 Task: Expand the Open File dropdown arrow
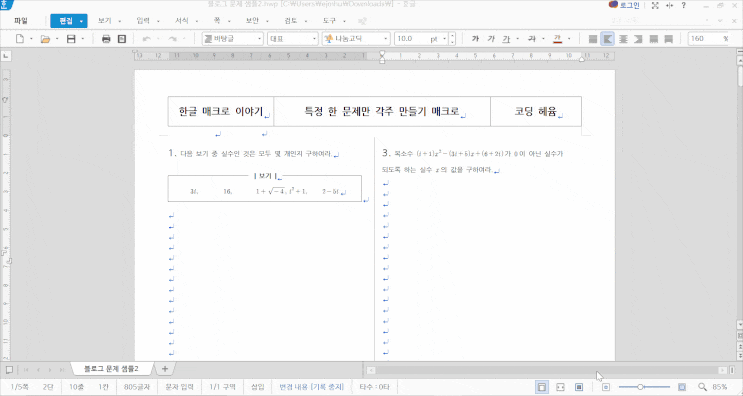coord(57,39)
